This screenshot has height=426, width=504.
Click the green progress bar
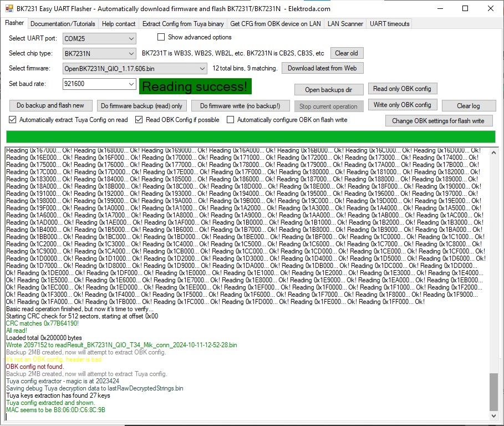(251, 136)
